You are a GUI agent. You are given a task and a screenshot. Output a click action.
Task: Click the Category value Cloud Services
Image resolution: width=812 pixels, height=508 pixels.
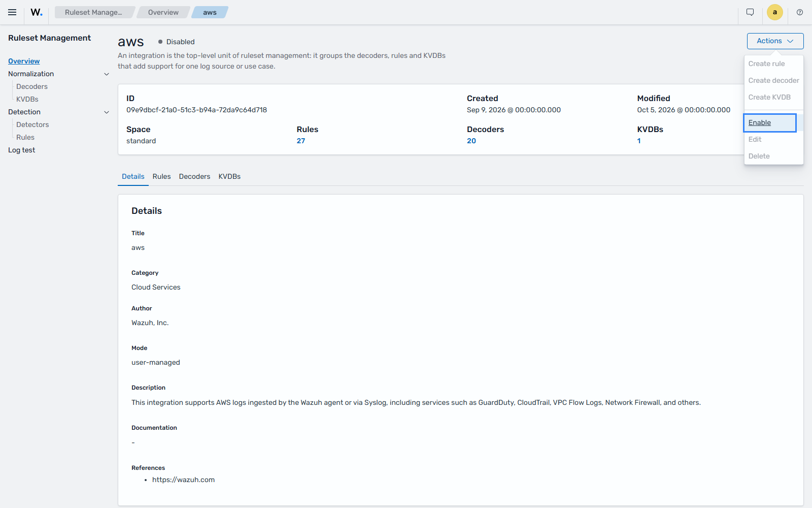(x=156, y=287)
